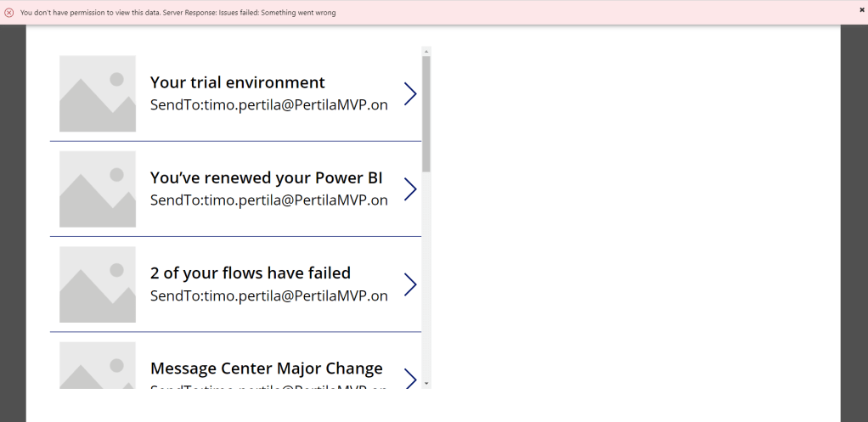The image size is (868, 422).
Task: Open the chevron for 'Your trial environment'
Action: tap(410, 93)
